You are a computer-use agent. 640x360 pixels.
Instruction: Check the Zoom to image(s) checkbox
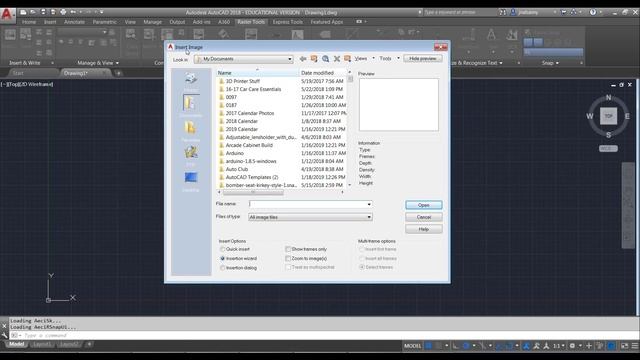[x=288, y=258]
